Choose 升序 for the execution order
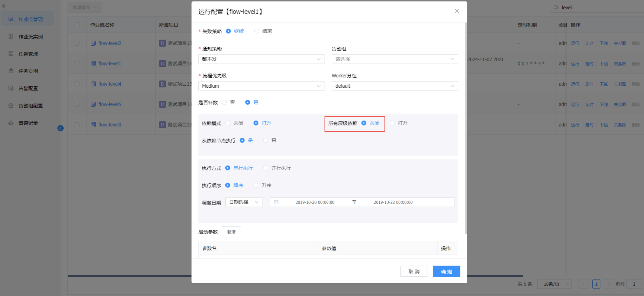This screenshot has width=644, height=296. [256, 185]
